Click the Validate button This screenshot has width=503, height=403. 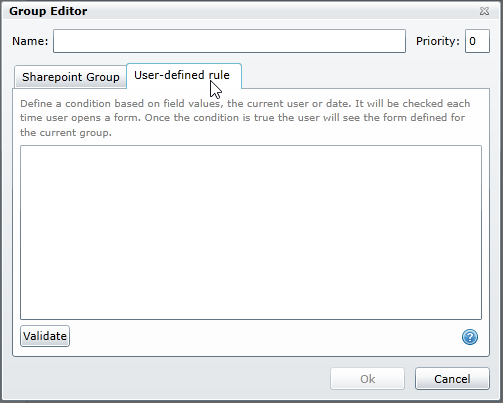pyautogui.click(x=45, y=336)
